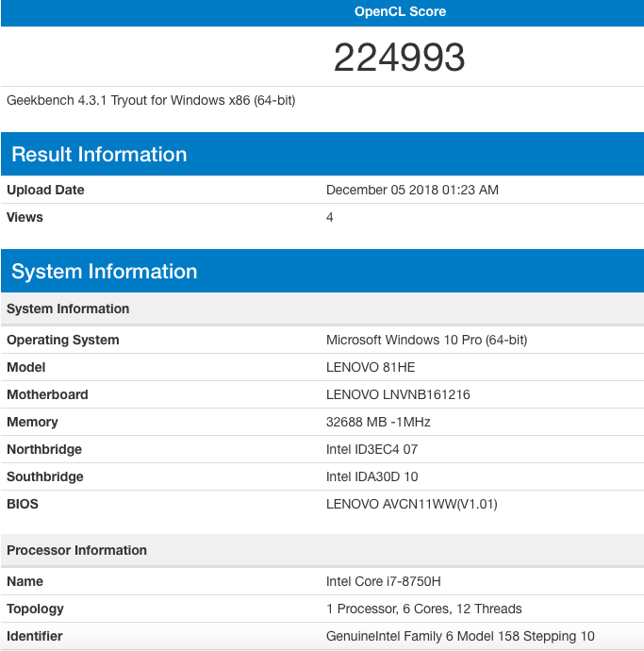This screenshot has width=644, height=651.
Task: Select the score value 224993
Action: pos(399,58)
